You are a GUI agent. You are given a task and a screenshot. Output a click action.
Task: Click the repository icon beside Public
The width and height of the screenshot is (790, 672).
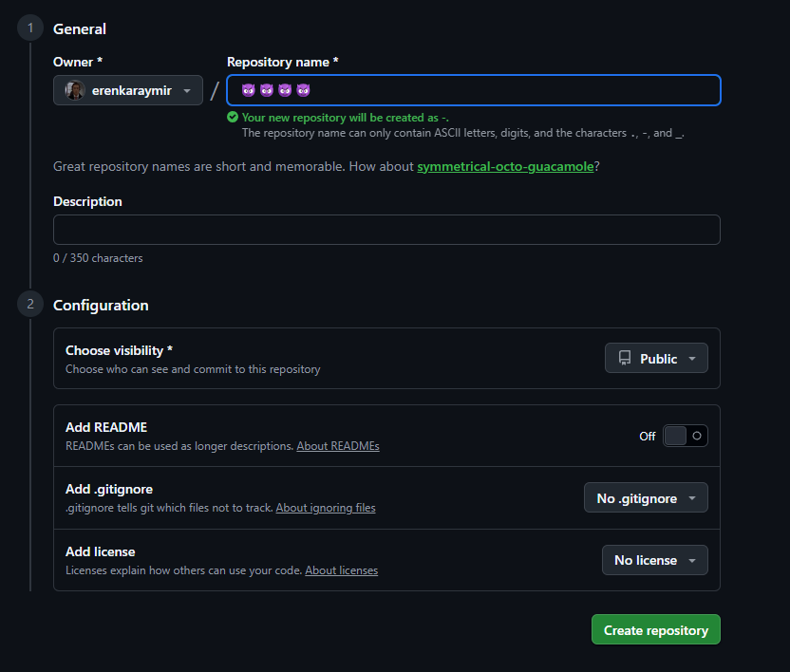coord(625,358)
